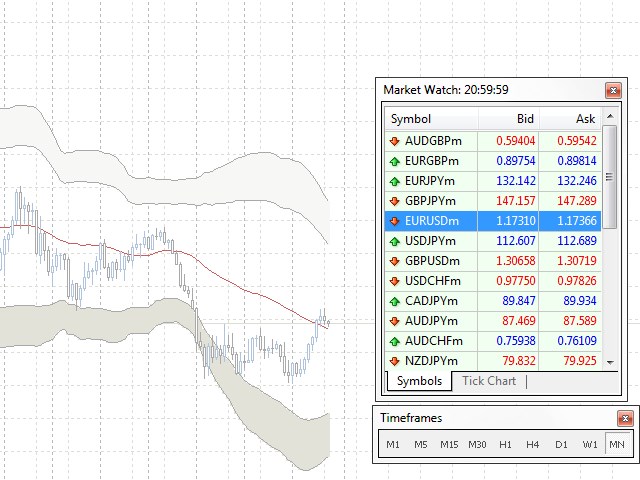640x480 pixels.
Task: Toggle the H1 timeframe button
Action: click(505, 444)
